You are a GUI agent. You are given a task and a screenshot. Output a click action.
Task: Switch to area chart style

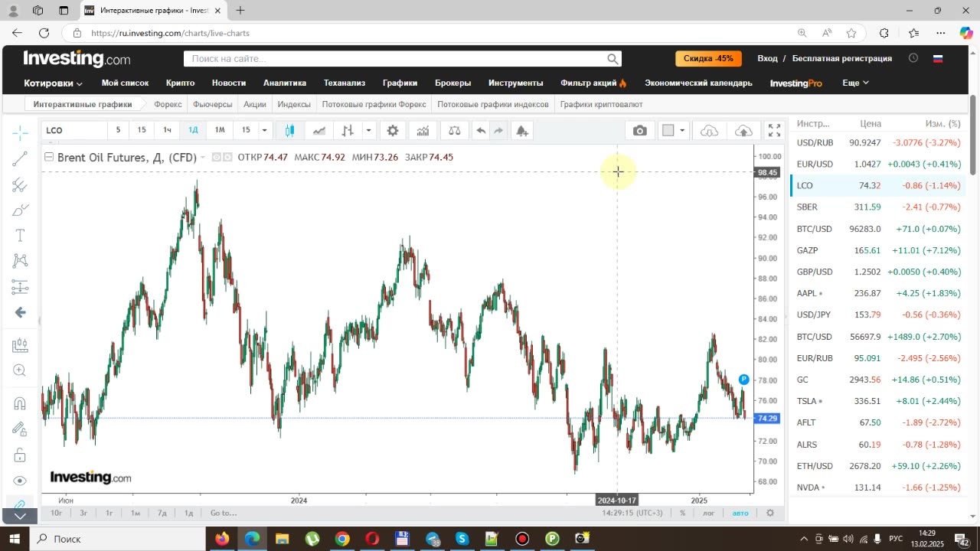319,131
